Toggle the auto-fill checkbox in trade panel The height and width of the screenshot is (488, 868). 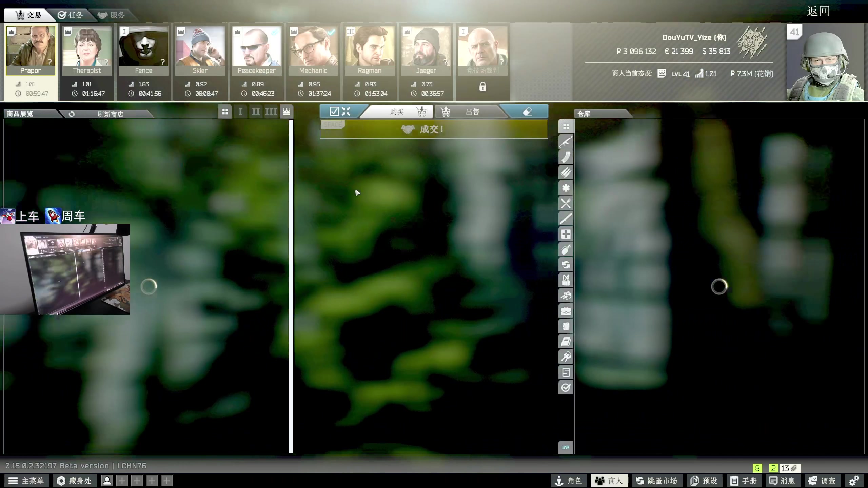334,111
